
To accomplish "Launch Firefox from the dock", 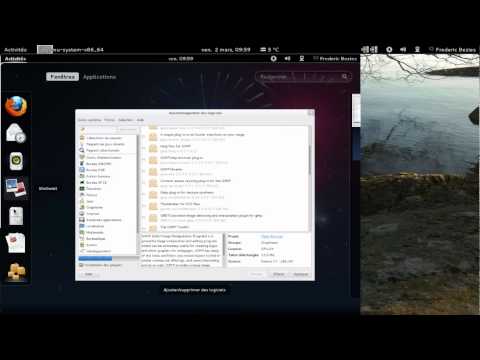I will click(x=16, y=106).
